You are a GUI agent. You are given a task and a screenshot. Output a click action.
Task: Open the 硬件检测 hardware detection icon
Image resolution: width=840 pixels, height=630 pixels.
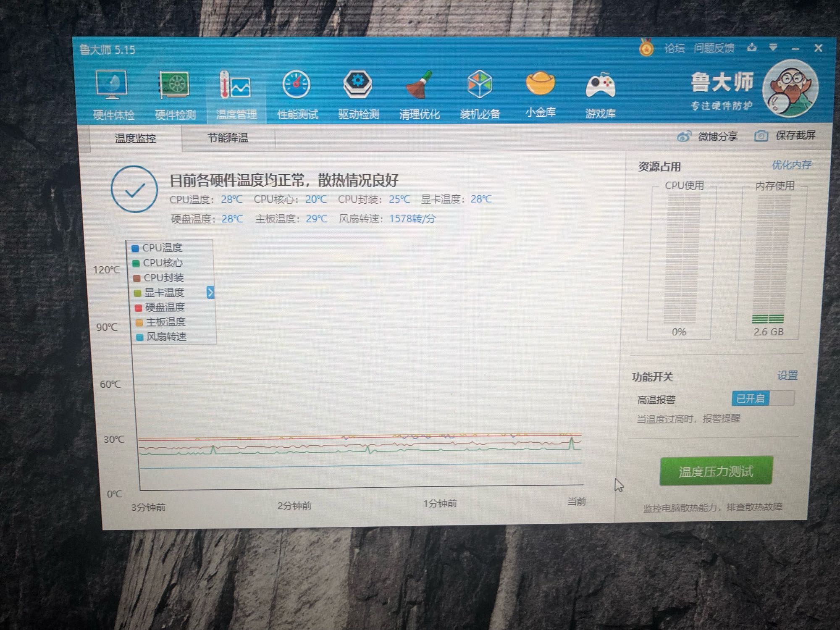174,85
